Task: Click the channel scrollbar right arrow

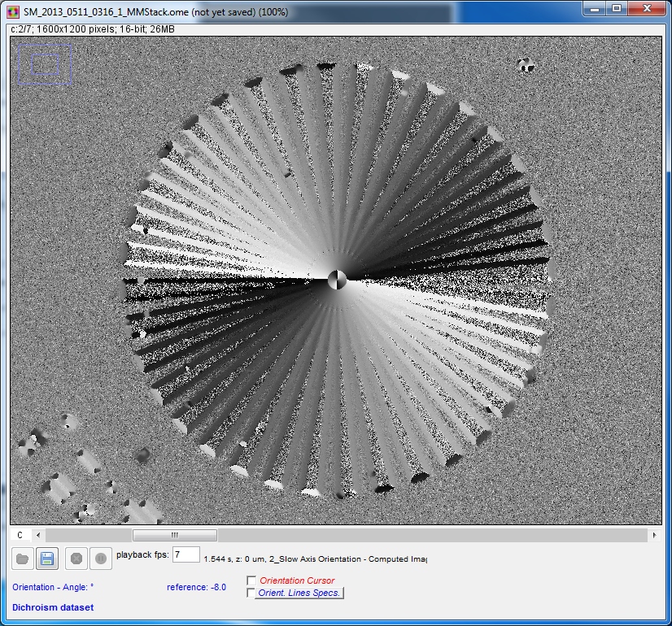Action: coord(655,535)
